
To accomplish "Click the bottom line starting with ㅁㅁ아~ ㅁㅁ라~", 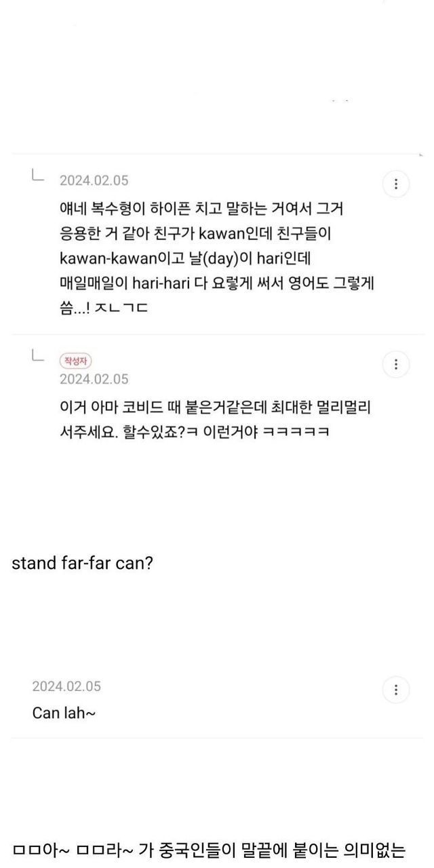I will click(x=209, y=848).
